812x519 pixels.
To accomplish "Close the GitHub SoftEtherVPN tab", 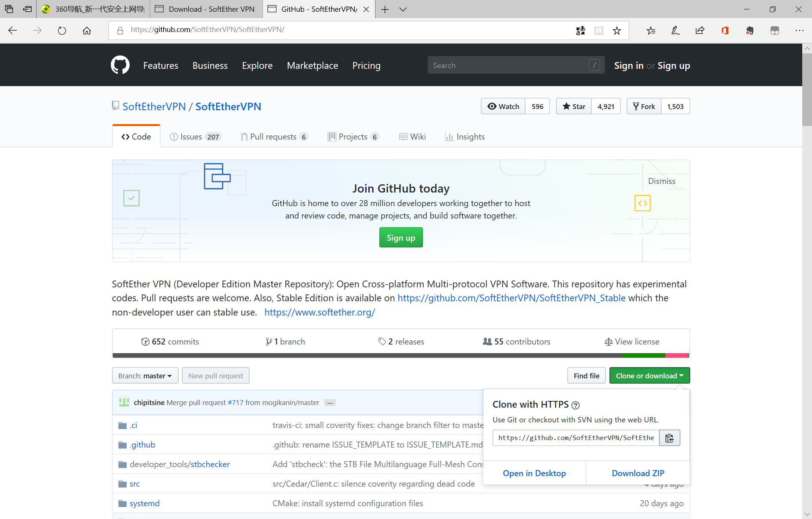I will pos(366,9).
